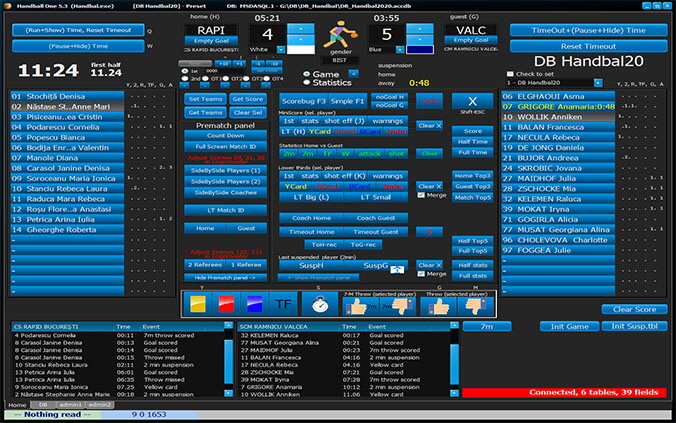Click the Init Game button
Image resolution: width=676 pixels, height=423 pixels.
click(569, 326)
